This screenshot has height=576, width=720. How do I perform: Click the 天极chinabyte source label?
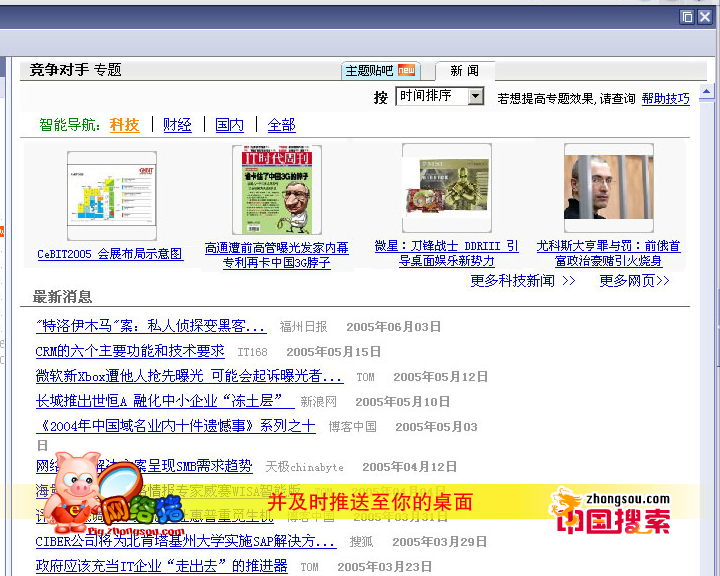[304, 467]
